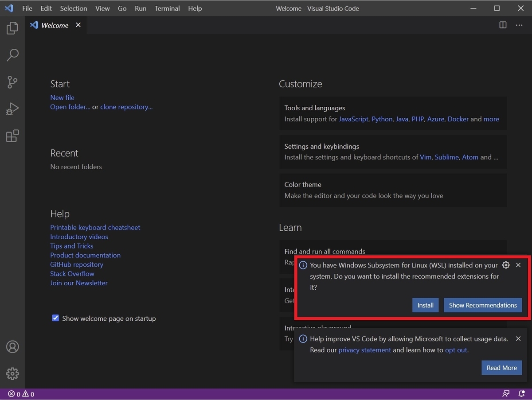Viewport: 532px width, 400px height.
Task: Open the File menu
Action: [x=27, y=8]
